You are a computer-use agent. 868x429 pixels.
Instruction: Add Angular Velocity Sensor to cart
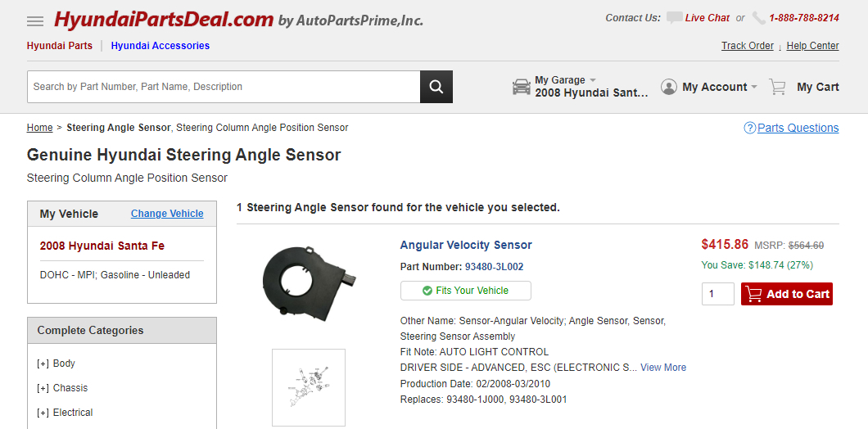786,294
